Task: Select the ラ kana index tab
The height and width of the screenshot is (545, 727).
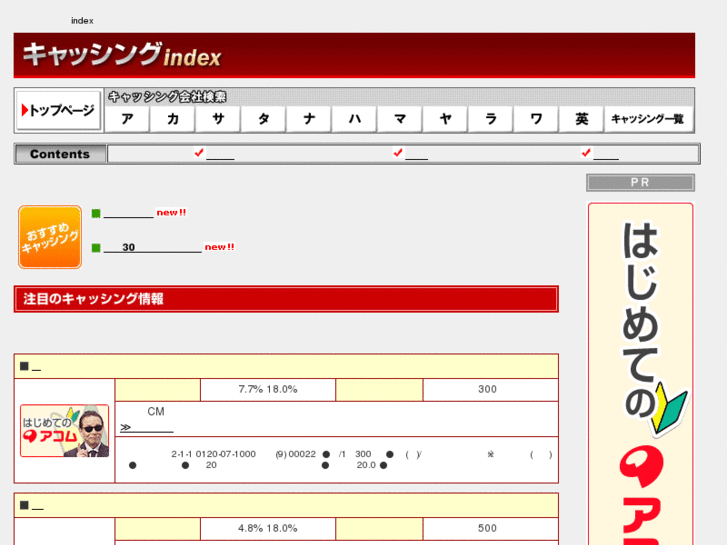Action: click(x=491, y=119)
